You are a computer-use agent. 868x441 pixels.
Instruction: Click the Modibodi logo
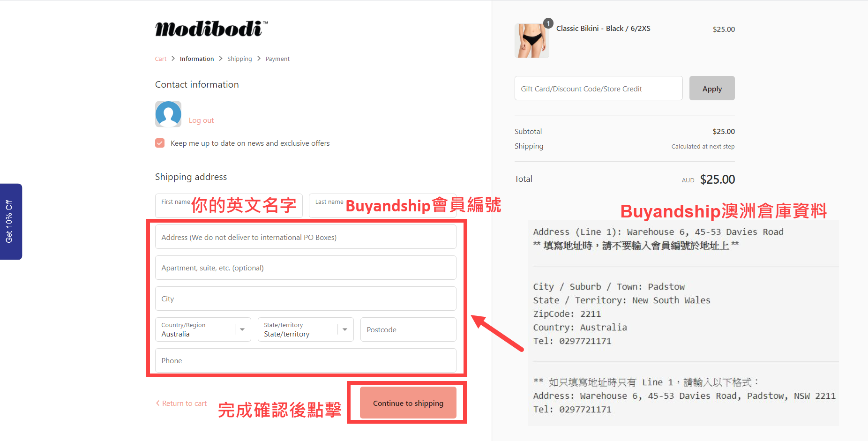(211, 29)
